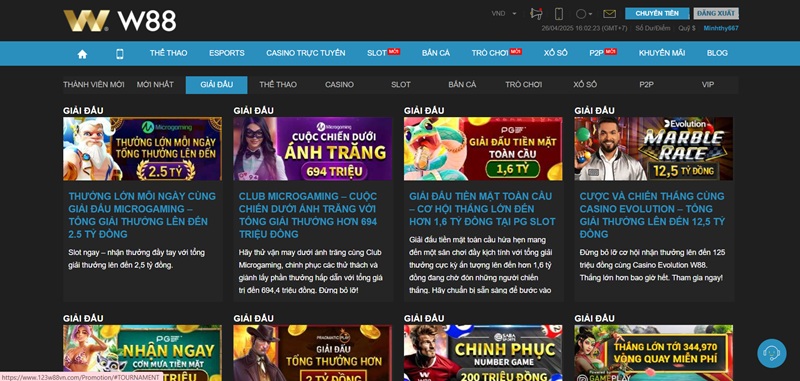This screenshot has height=381, width=800.
Task: Open the THỂ THAO main menu
Action: pos(168,53)
